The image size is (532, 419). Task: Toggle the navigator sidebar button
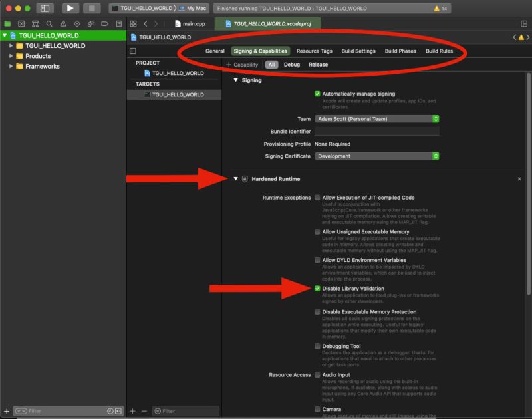pos(45,8)
